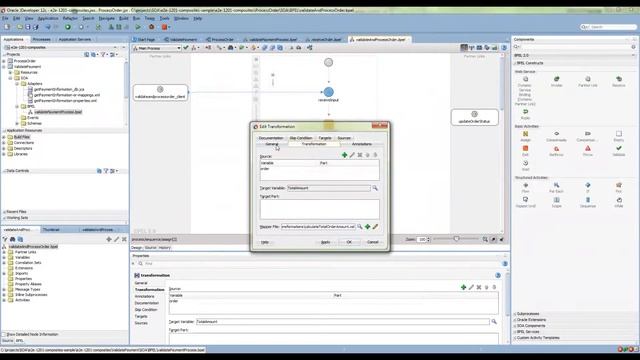The width and height of the screenshot is (640, 360).
Task: Select the Compensate activity component
Action: 556,136
